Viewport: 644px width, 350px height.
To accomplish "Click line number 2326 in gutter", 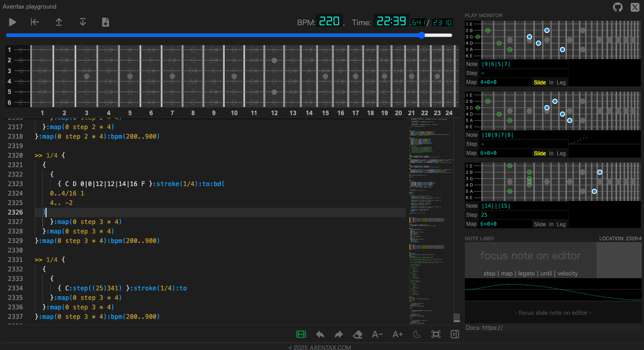I will (15, 212).
